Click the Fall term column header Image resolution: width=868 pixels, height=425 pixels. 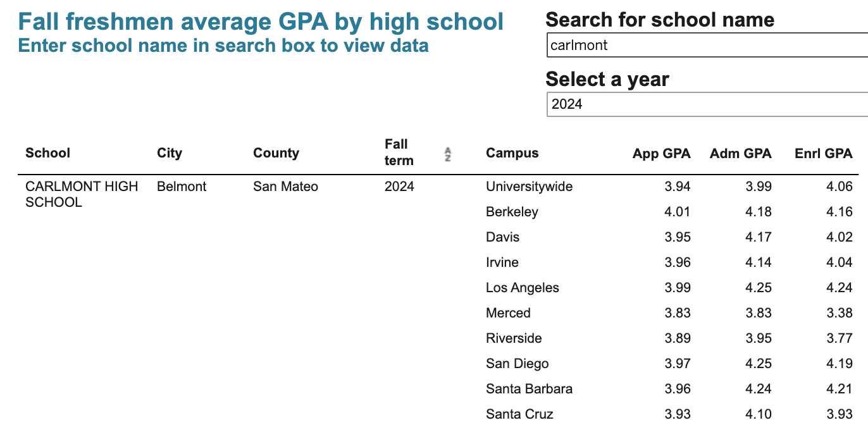pyautogui.click(x=399, y=152)
